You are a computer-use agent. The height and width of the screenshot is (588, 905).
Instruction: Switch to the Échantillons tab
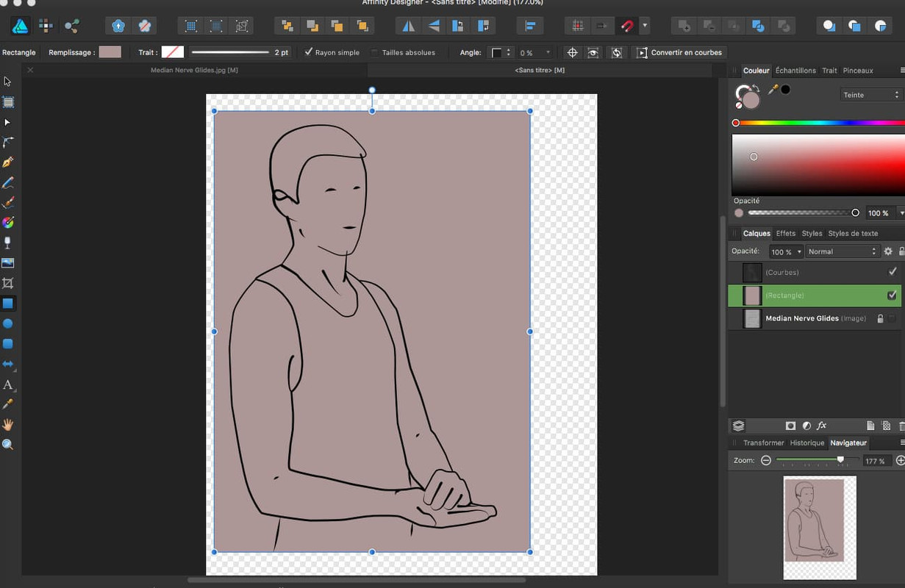tap(795, 71)
